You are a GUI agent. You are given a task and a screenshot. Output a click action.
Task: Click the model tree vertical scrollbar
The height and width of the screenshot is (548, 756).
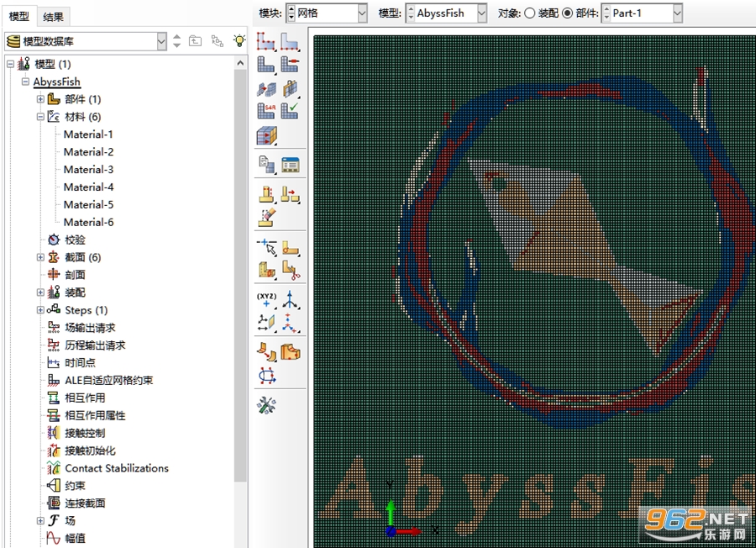240,275
